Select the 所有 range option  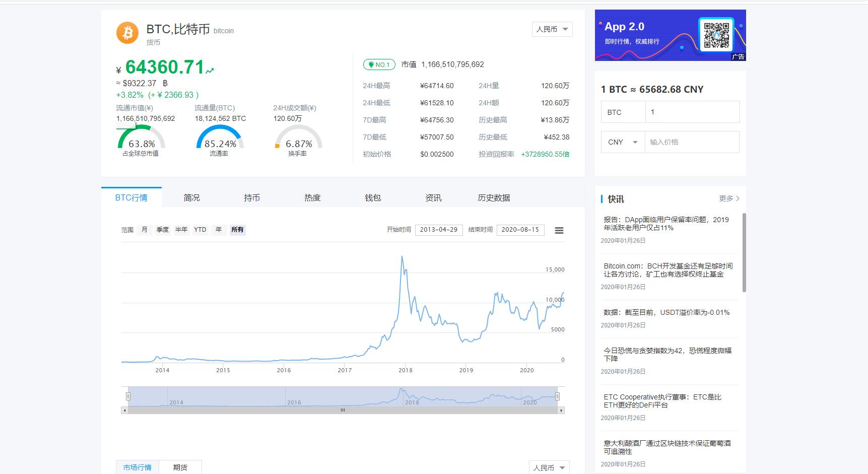point(237,230)
